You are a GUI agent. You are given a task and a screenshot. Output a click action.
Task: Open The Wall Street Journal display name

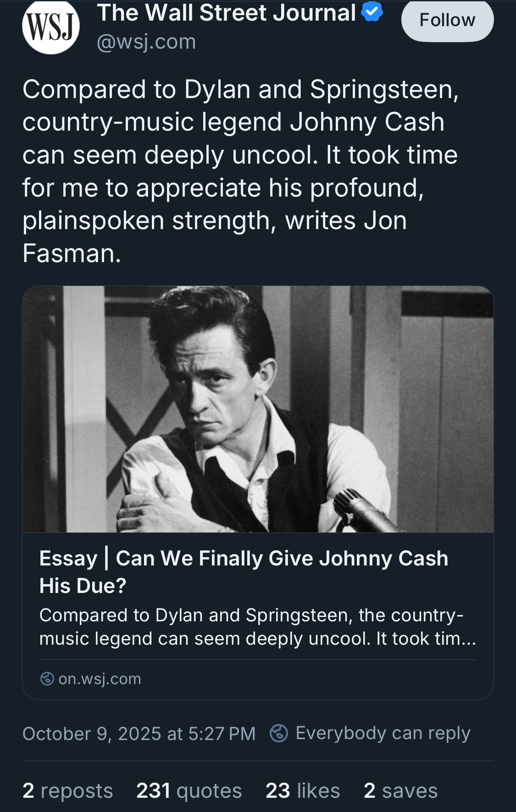227,13
